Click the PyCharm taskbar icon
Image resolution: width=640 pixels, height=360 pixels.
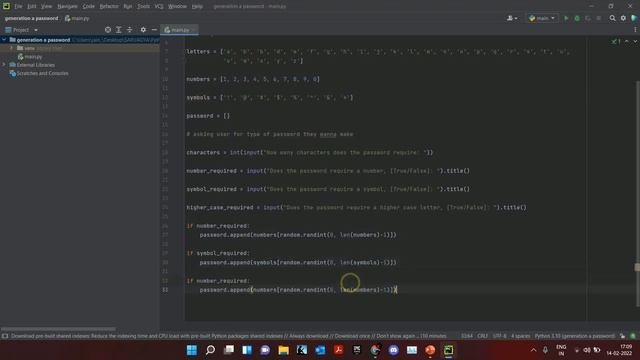click(449, 350)
